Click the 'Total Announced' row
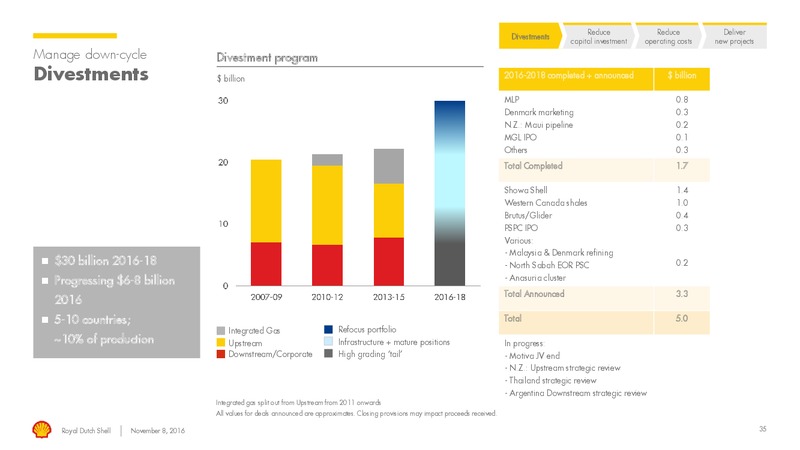The height and width of the screenshot is (450, 800). [604, 298]
